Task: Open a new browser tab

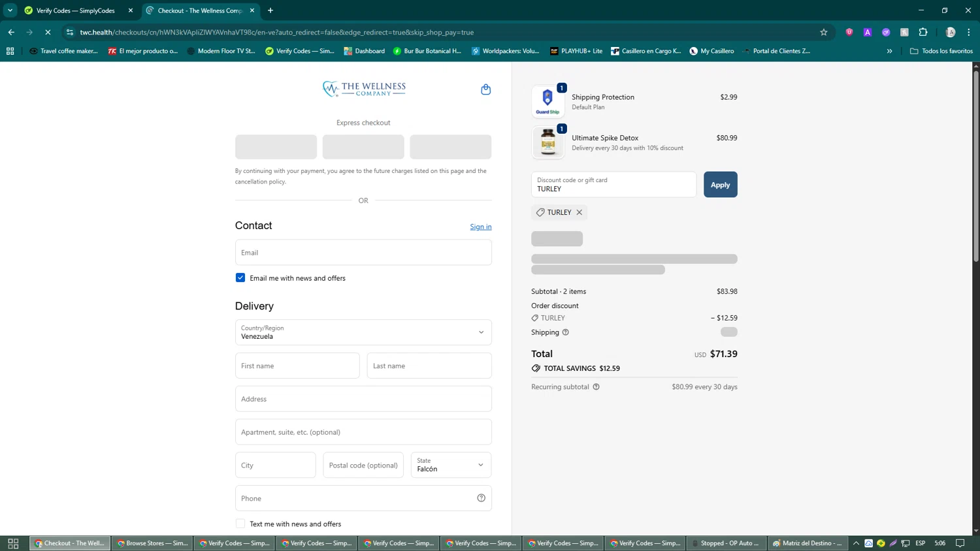Action: 270,10
